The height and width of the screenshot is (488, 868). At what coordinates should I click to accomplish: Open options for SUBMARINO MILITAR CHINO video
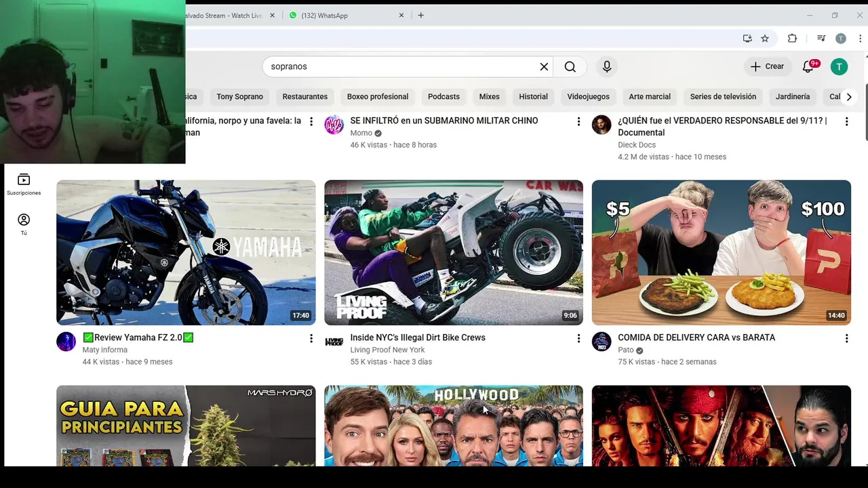click(578, 121)
